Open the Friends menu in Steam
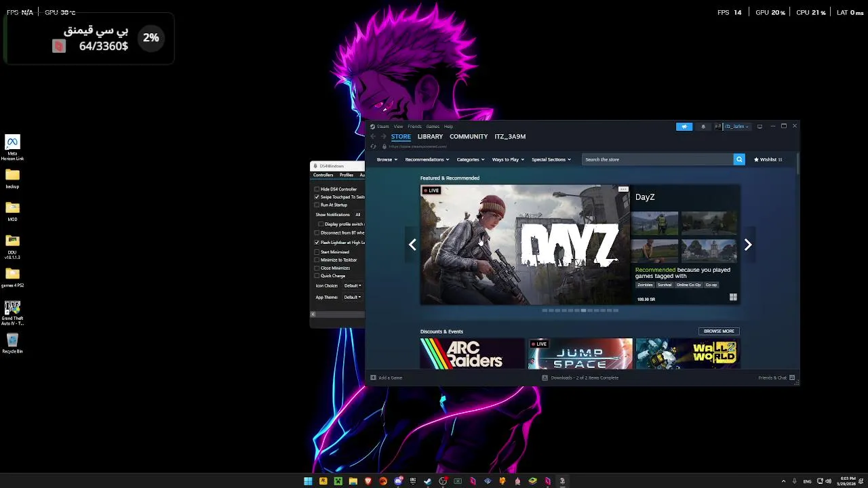The image size is (868, 488). click(414, 127)
